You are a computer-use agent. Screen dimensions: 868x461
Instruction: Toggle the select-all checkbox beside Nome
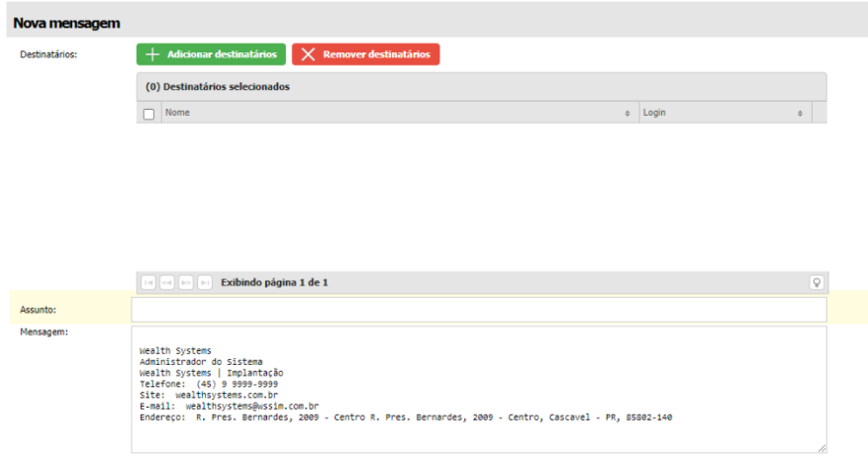pyautogui.click(x=148, y=114)
